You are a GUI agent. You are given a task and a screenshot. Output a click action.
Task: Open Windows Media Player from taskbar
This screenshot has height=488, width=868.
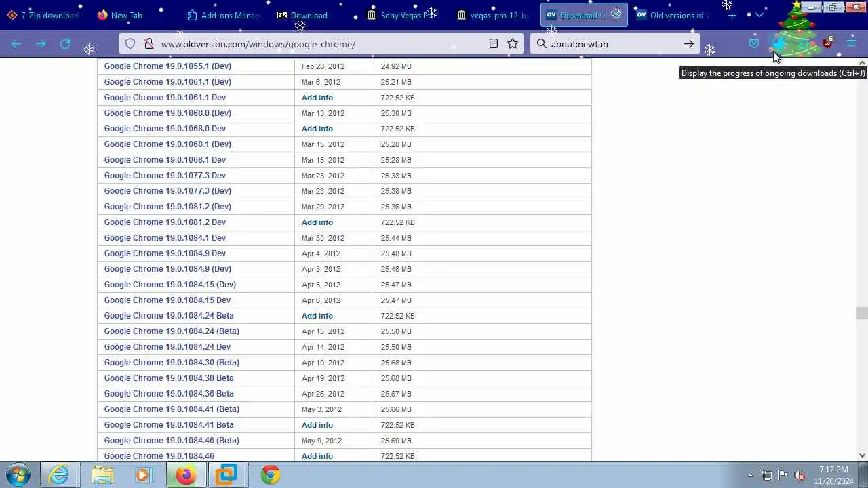(x=143, y=475)
